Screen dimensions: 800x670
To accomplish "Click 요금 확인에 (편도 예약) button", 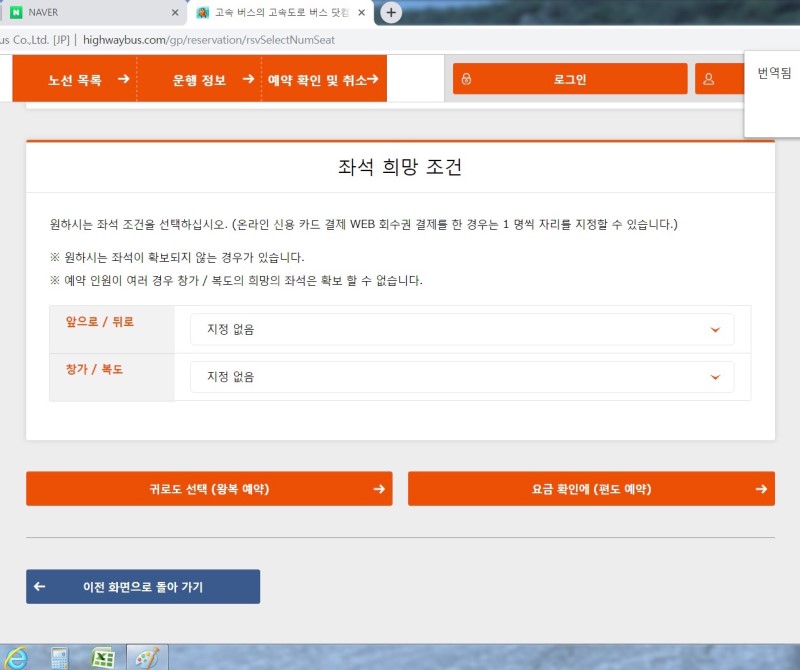I will coord(591,489).
